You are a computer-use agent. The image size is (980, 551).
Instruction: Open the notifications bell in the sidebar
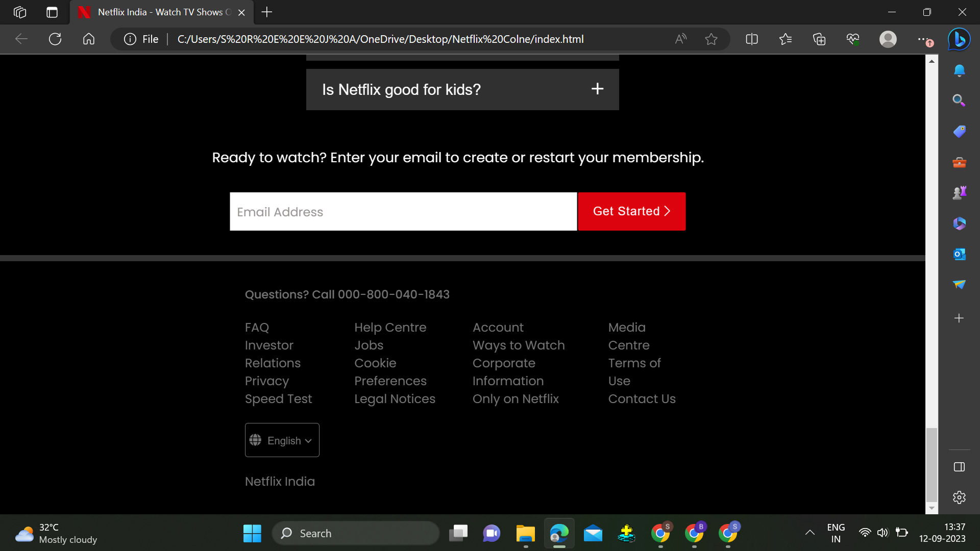pos(959,70)
